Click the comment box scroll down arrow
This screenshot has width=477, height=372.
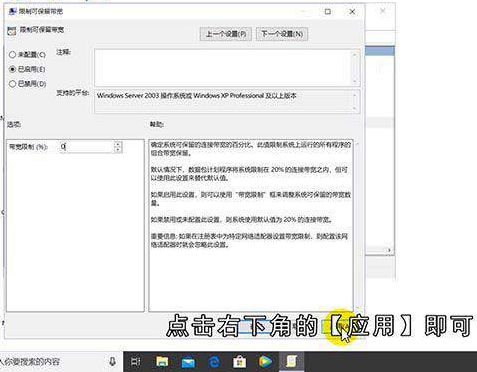click(355, 81)
